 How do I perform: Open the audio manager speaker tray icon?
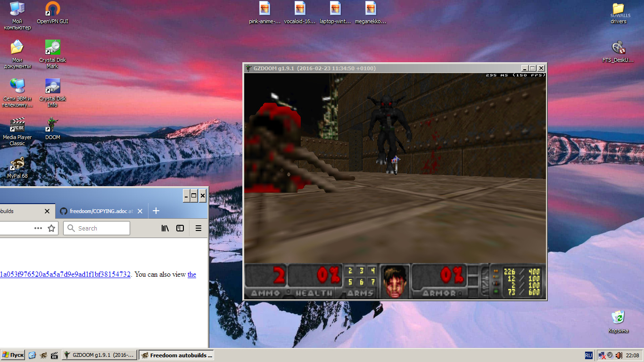[610, 355]
